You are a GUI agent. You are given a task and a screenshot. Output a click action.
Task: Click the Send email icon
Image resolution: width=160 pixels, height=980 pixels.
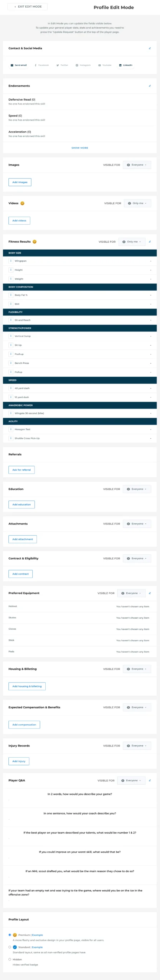tap(12, 65)
